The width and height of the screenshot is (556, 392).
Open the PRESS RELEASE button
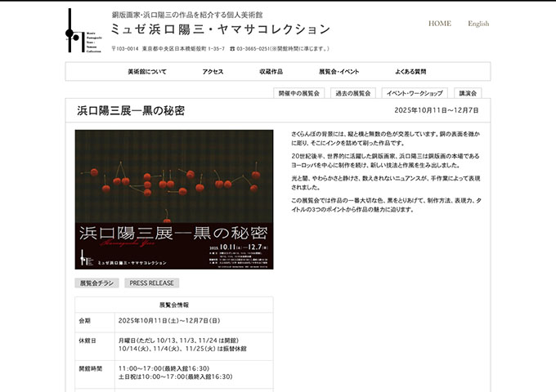click(x=151, y=283)
